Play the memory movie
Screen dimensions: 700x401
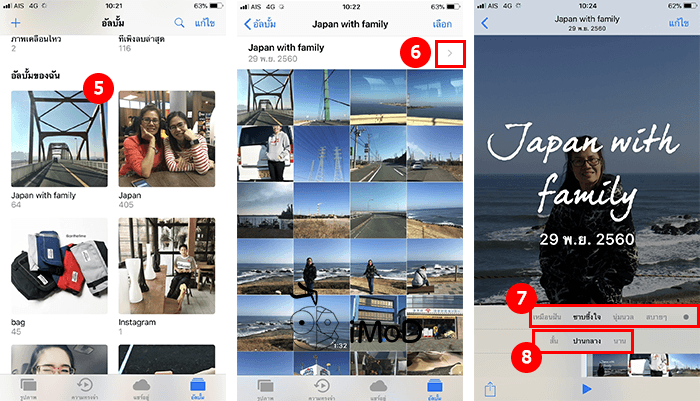pyautogui.click(x=587, y=389)
